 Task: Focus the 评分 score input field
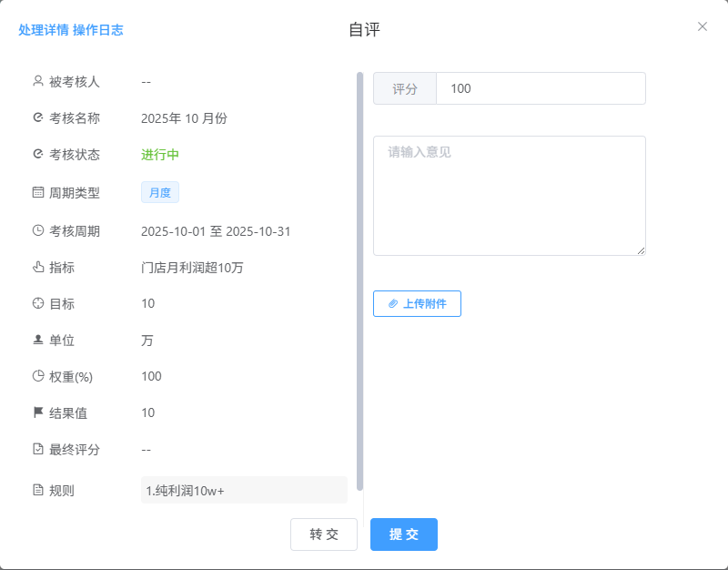pos(541,88)
